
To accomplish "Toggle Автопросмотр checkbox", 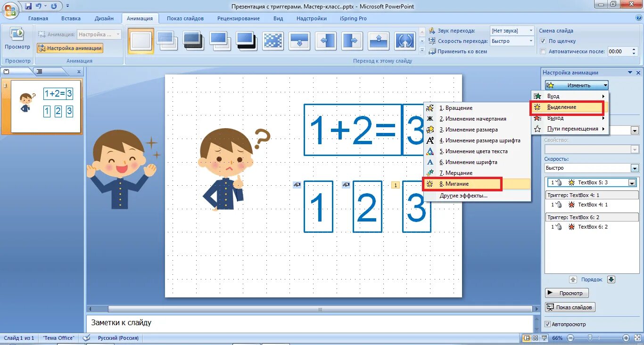I will (547, 324).
